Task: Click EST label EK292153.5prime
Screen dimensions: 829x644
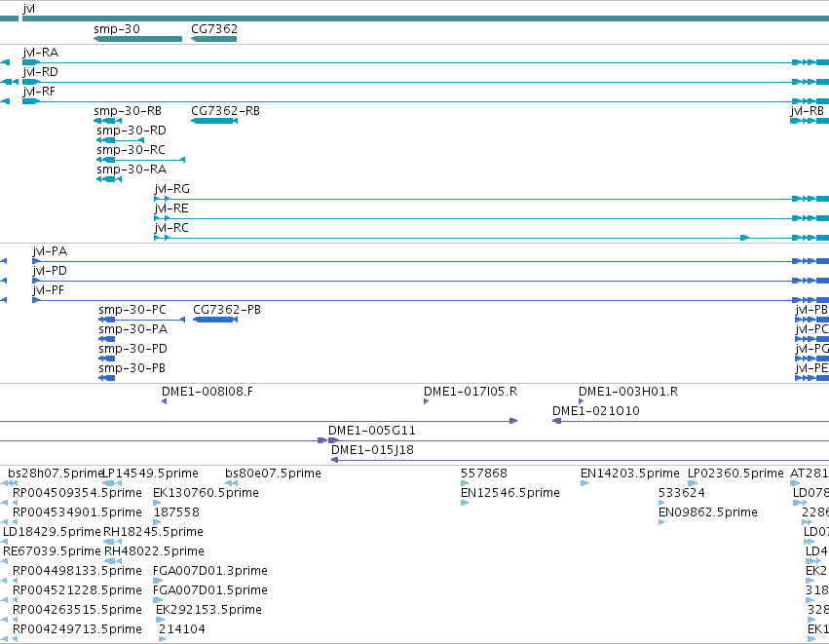Action: 208,610
